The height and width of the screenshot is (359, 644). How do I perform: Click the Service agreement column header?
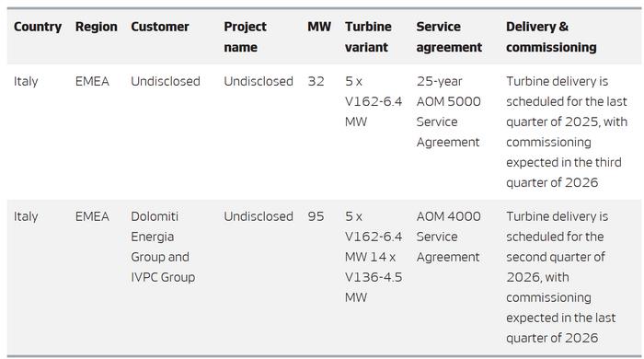449,37
